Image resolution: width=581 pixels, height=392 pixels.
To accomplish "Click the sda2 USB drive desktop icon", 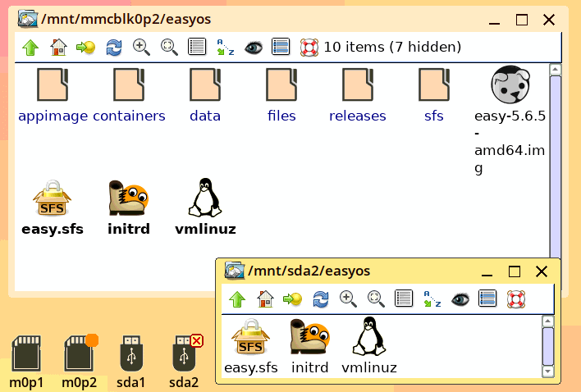I will 184,362.
